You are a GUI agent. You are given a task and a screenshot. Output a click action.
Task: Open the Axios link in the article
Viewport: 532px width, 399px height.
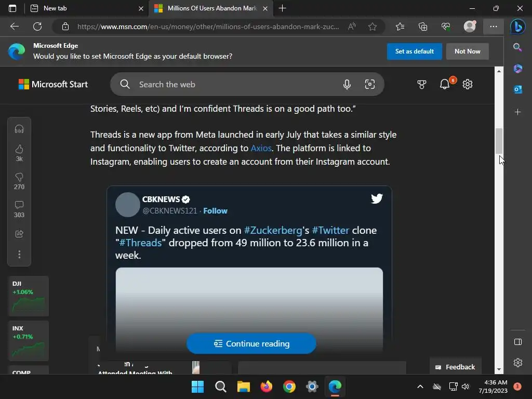[x=261, y=148]
